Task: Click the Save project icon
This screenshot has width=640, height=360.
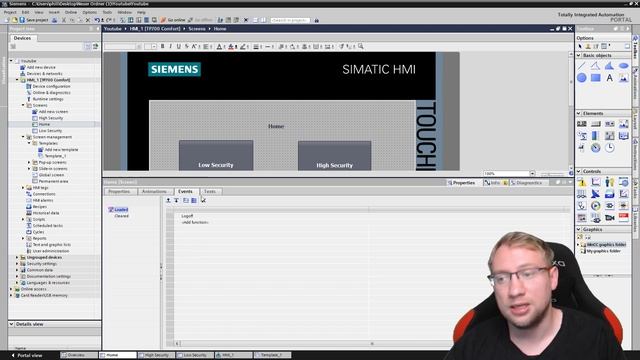Action: [x=22, y=20]
